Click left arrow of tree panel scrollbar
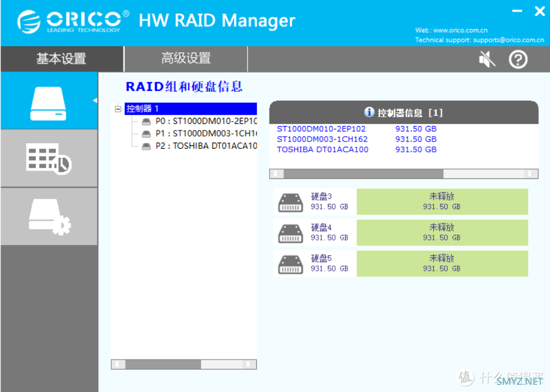 118,364
